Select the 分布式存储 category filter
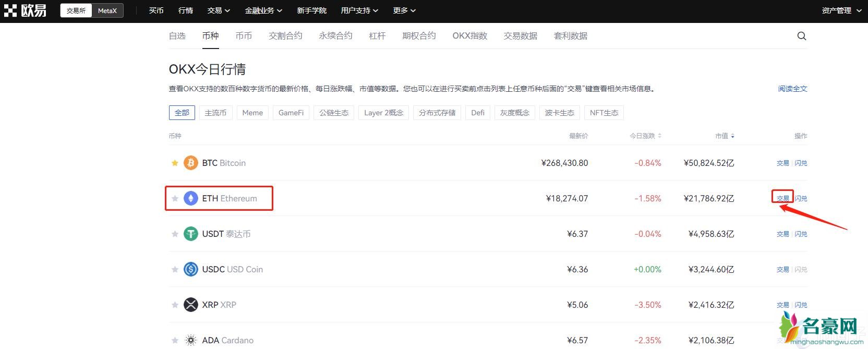This screenshot has width=868, height=349. click(x=437, y=113)
